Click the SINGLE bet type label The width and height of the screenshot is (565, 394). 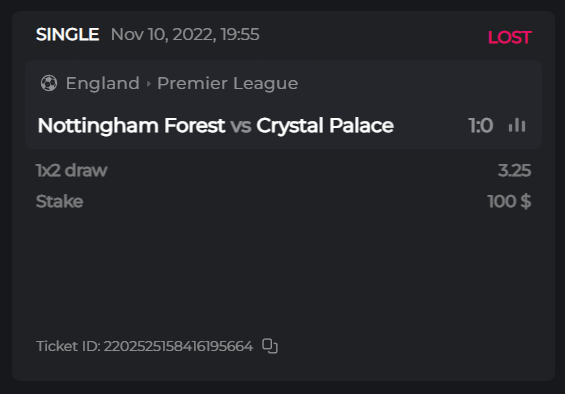point(67,35)
